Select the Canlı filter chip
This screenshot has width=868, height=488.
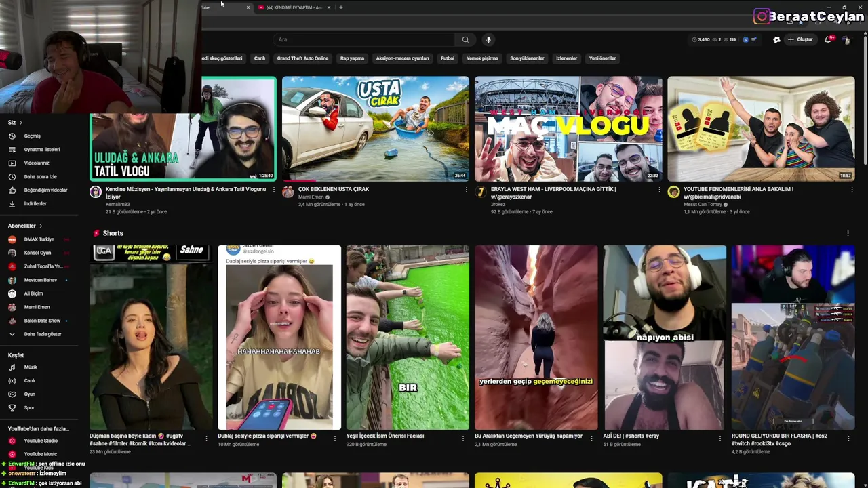point(260,58)
